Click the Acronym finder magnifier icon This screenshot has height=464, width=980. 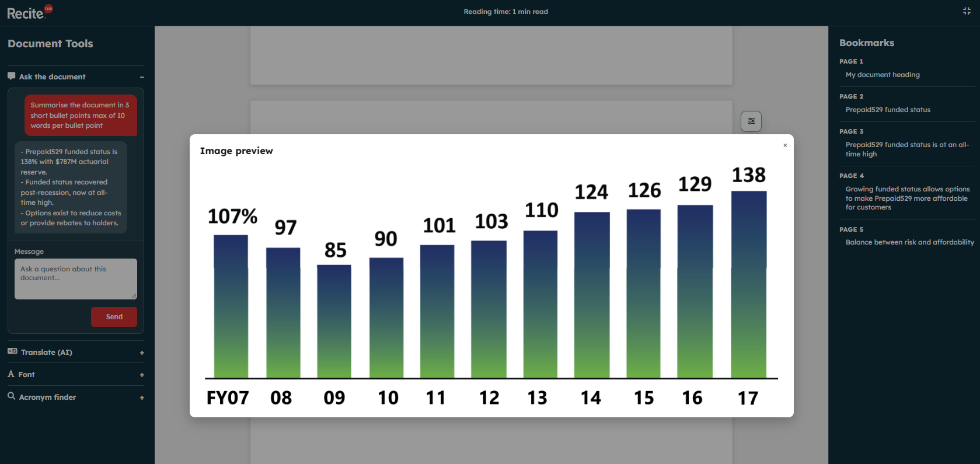click(12, 396)
